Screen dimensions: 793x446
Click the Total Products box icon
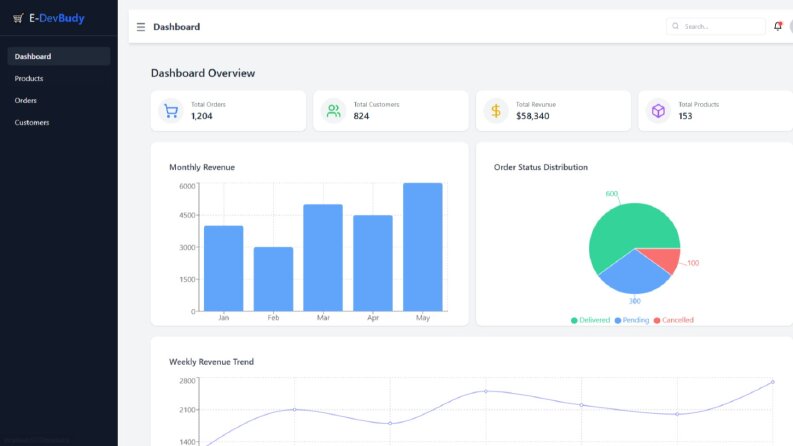(x=658, y=111)
